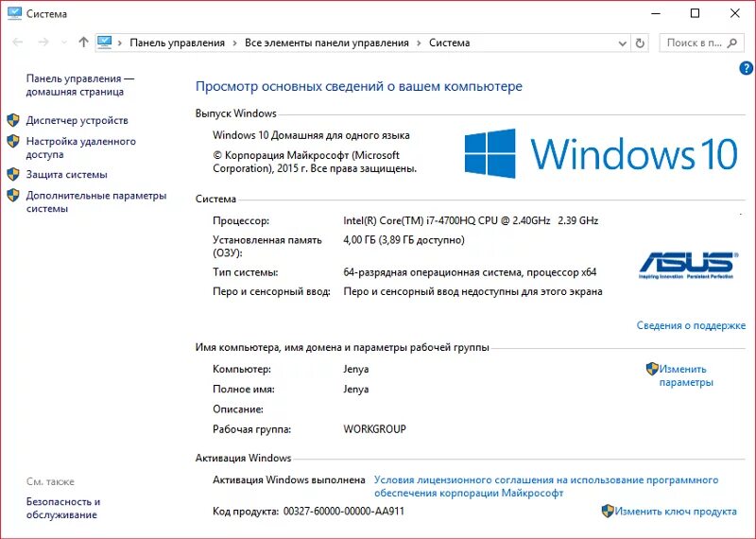Click shield icon next to 'Изменить ключ продукта'
Screen dimensions: 756x539
[x=608, y=511]
